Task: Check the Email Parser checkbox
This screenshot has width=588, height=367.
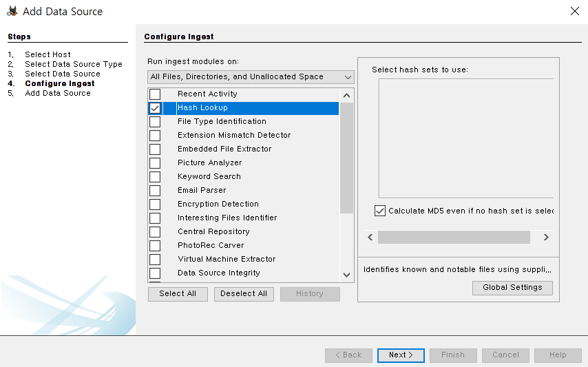Action: pos(155,191)
